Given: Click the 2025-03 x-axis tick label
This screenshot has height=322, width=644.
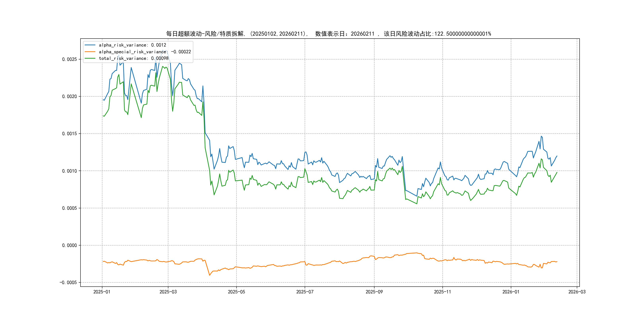Looking at the screenshot, I should (168, 292).
